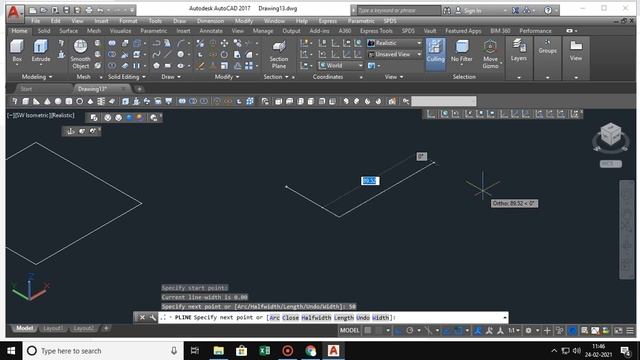Click the keyword search box

click(x=399, y=10)
